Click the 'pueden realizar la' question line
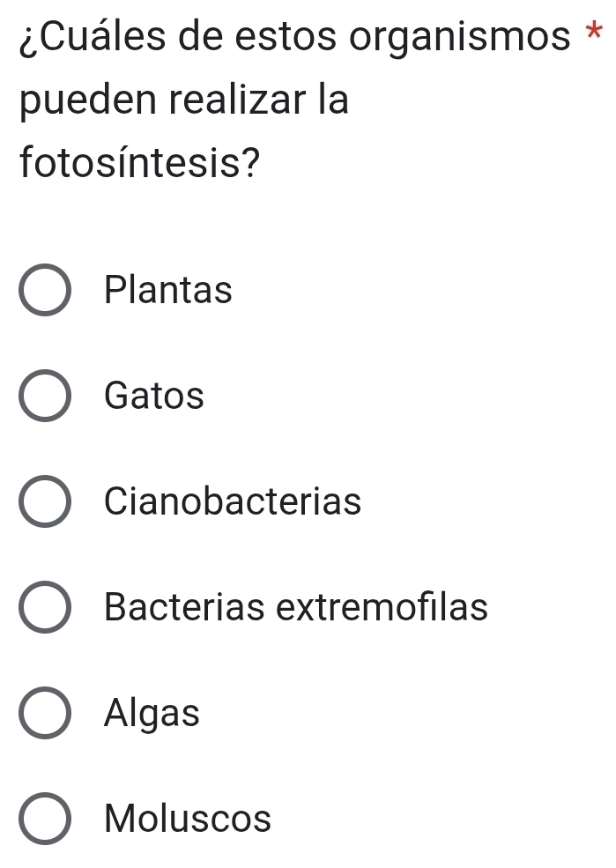The height and width of the screenshot is (868, 616). tap(183, 101)
